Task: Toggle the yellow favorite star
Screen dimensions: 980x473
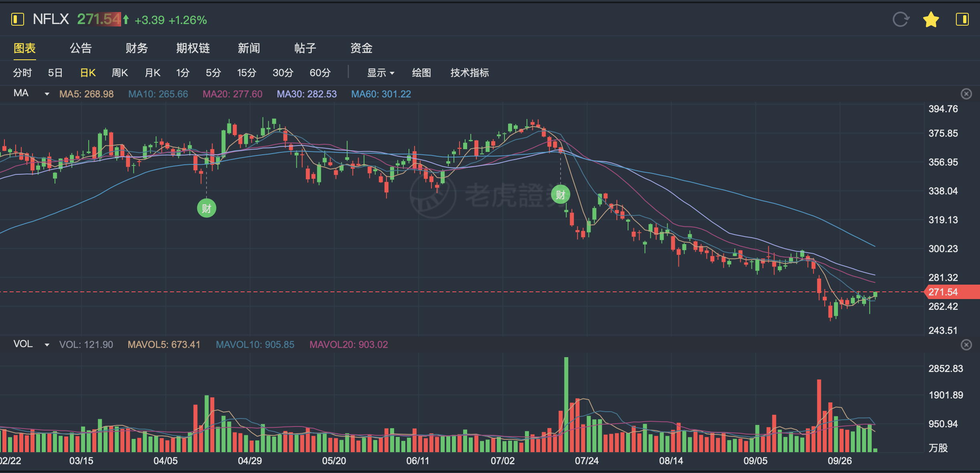Action: [x=931, y=19]
